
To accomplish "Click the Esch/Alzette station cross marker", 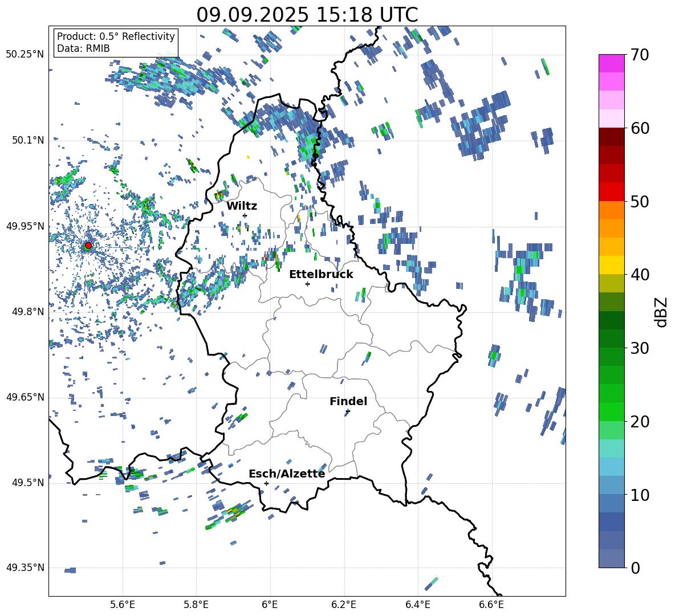I will [x=266, y=483].
